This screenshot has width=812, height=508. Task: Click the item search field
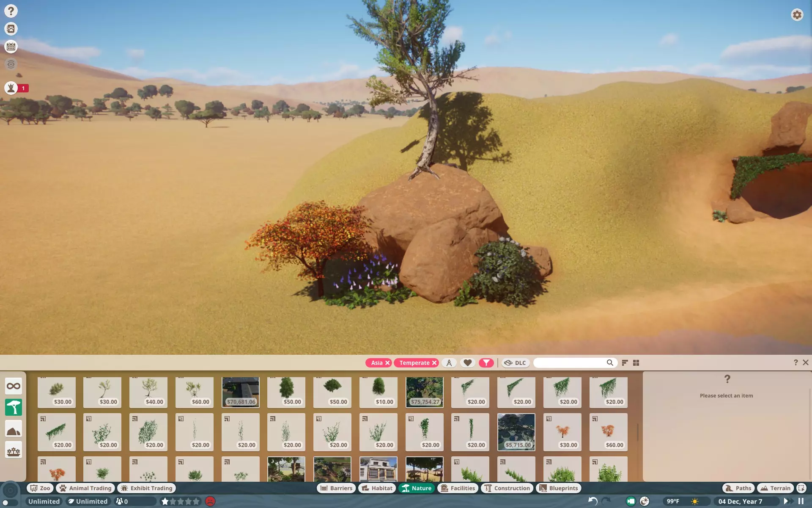click(569, 363)
